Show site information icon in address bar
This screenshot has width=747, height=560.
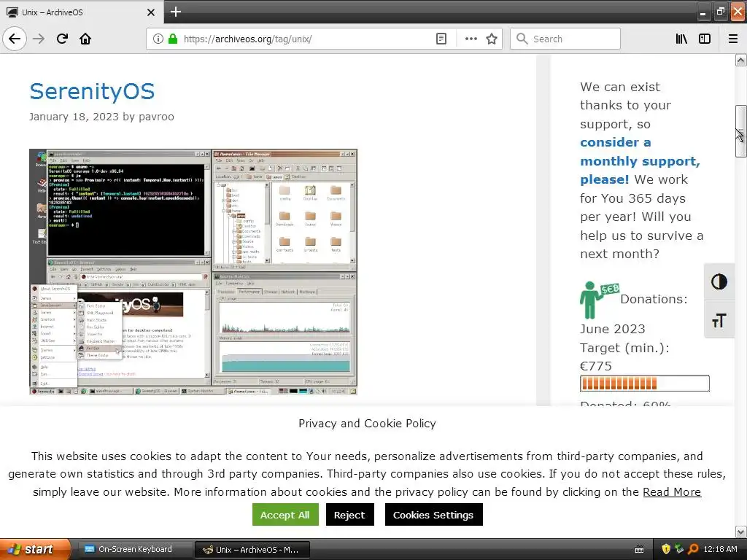point(158,39)
